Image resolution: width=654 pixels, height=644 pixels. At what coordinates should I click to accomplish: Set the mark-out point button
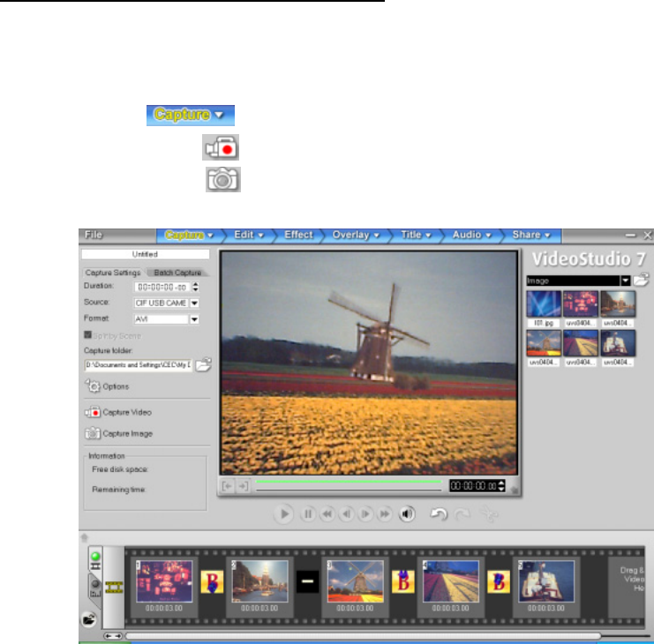coord(244,486)
